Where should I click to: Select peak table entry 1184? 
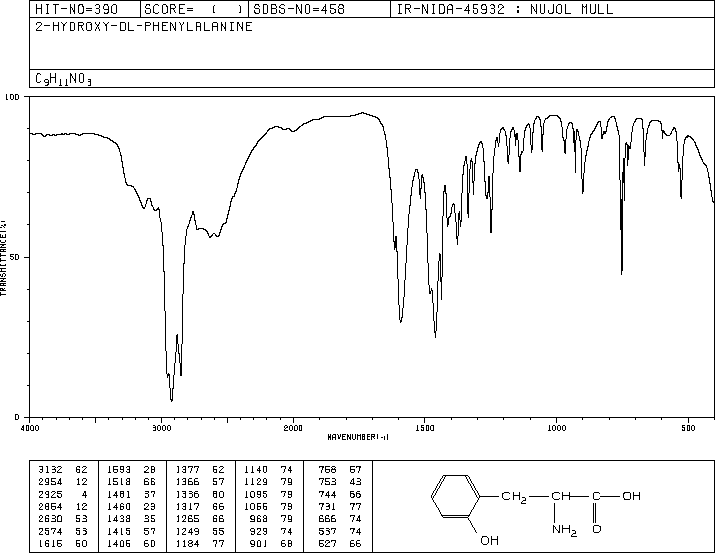click(x=187, y=543)
